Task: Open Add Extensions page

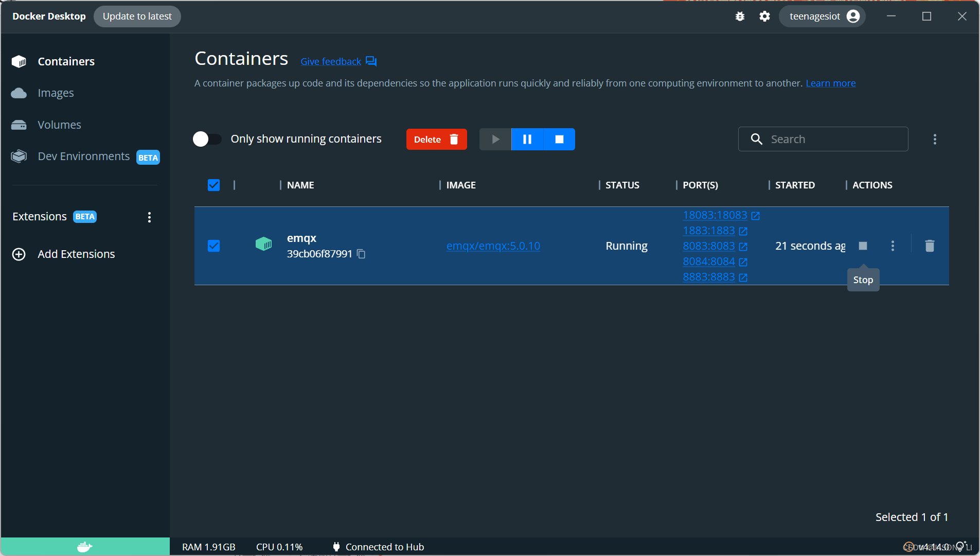Action: pyautogui.click(x=76, y=254)
